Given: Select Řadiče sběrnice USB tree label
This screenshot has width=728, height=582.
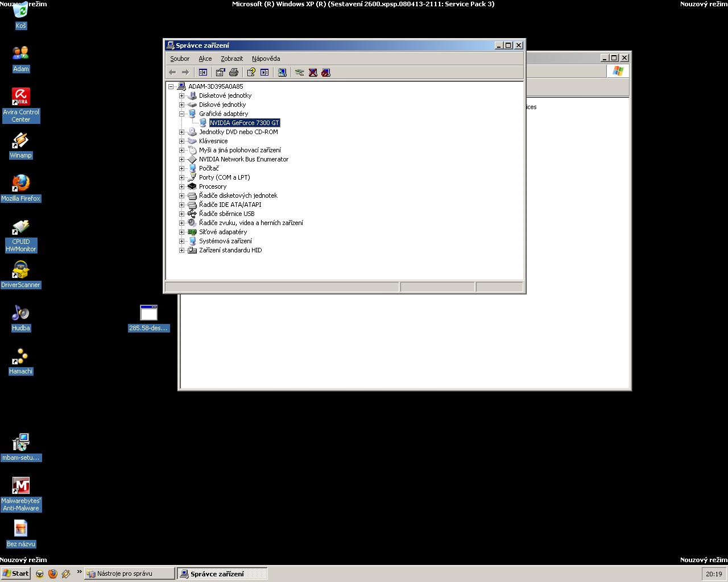Looking at the screenshot, I should pyautogui.click(x=227, y=214).
